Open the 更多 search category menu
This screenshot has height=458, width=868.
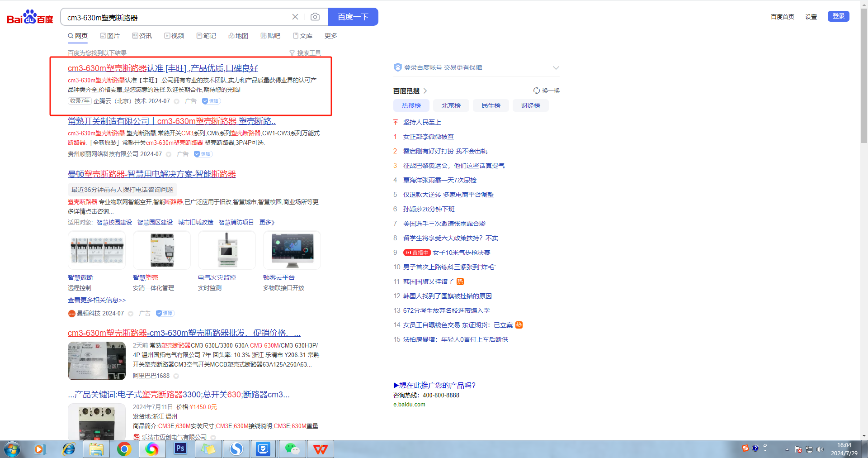coord(330,36)
